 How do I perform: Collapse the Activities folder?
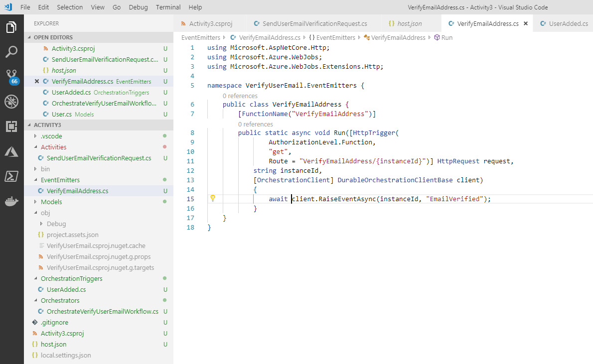[99, 147]
